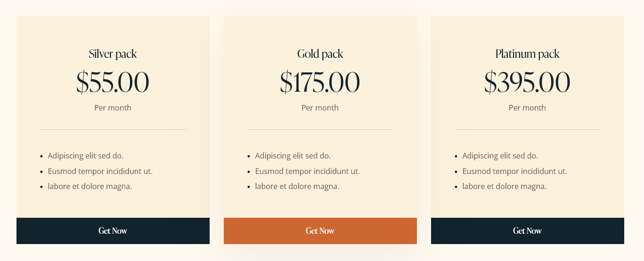Click Gold's 'Eusmod tempor incididunt ut.' item
Viewport: 644px width, 261px height.
pos(308,171)
